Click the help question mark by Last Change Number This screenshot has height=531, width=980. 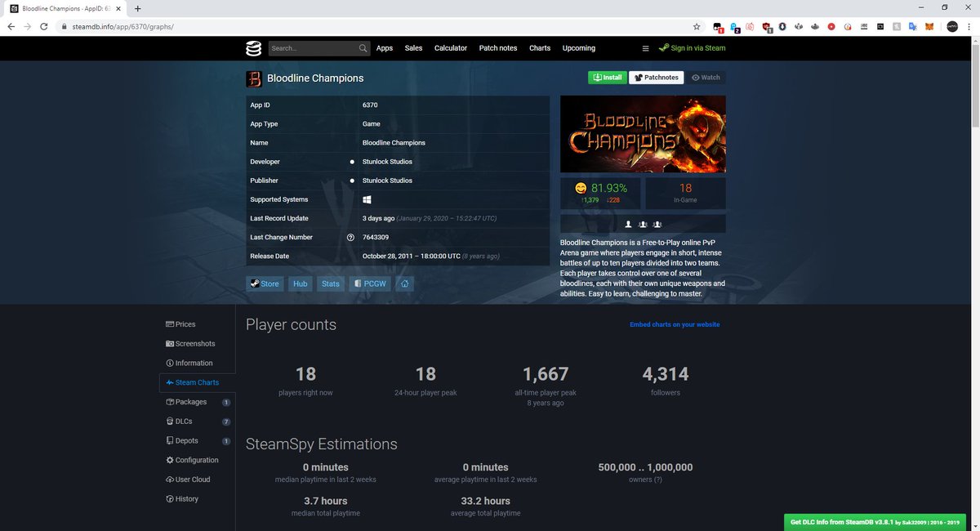351,238
